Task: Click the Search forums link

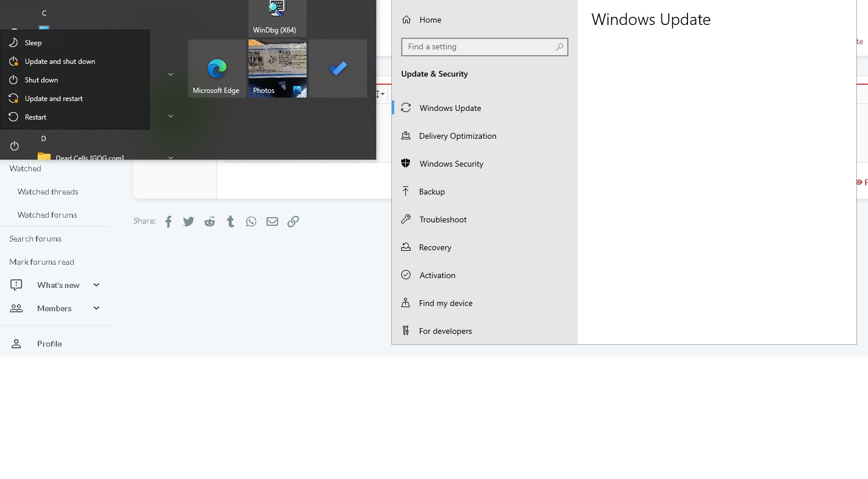Action: pos(35,239)
